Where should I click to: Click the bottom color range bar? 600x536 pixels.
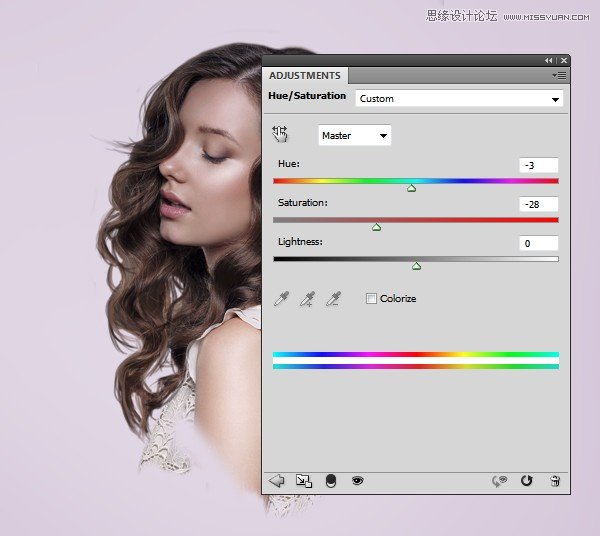tap(416, 367)
